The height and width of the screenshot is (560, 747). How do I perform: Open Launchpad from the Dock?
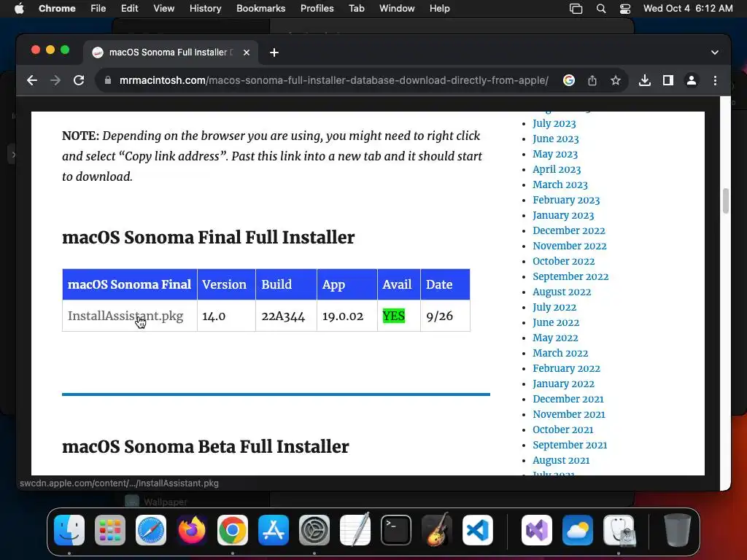click(x=110, y=530)
